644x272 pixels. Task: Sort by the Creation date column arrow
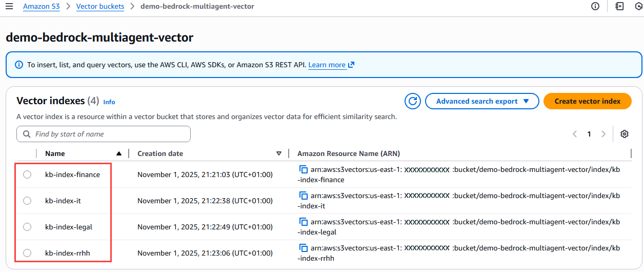click(279, 153)
